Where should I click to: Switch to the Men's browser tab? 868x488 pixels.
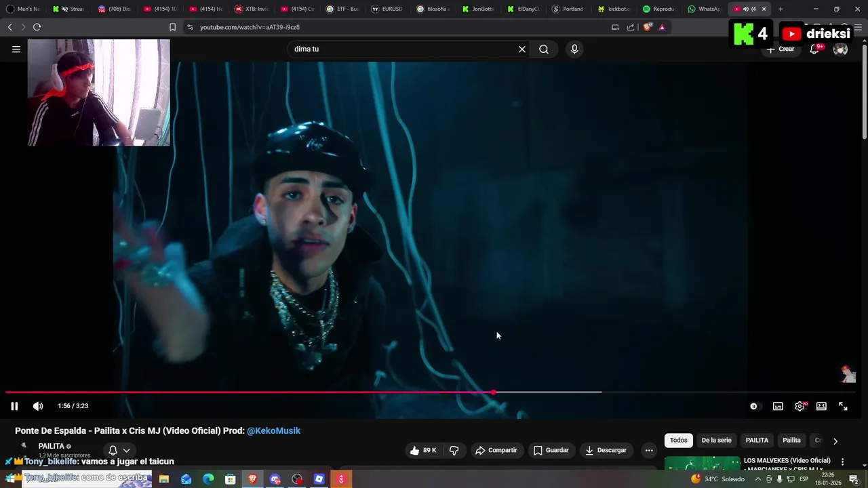point(24,9)
